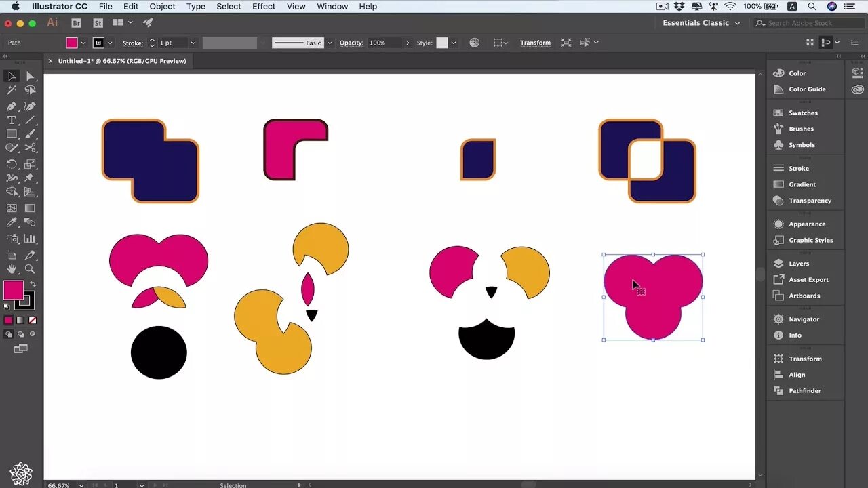This screenshot has width=868, height=488.
Task: Select the Line Segment tool
Action: [30, 121]
